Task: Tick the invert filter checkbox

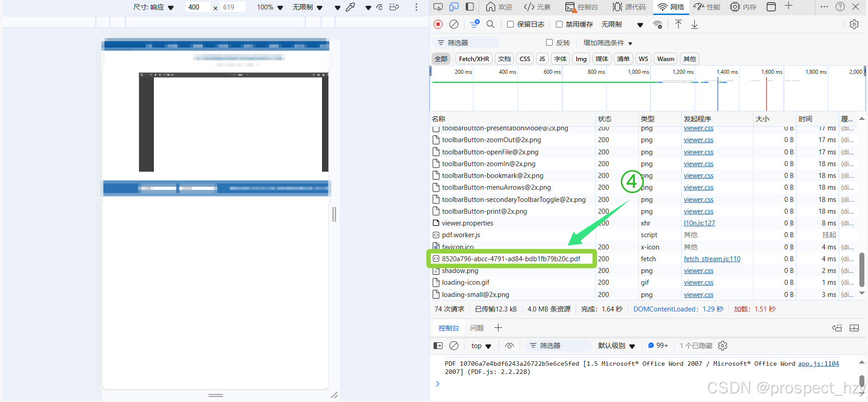Action: click(x=549, y=43)
